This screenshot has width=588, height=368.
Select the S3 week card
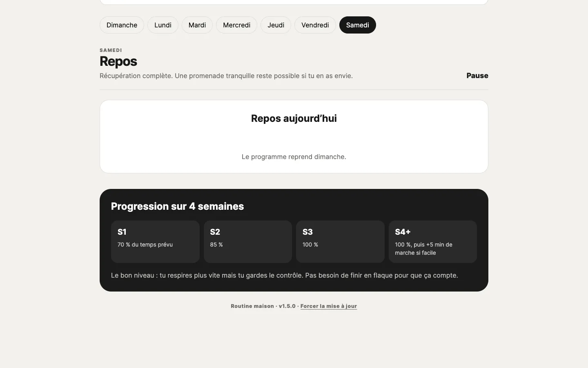coord(340,242)
